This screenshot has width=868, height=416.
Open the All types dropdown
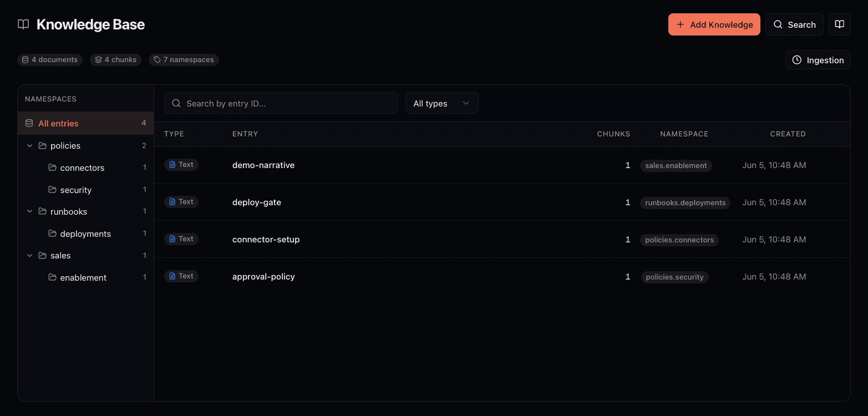(442, 103)
